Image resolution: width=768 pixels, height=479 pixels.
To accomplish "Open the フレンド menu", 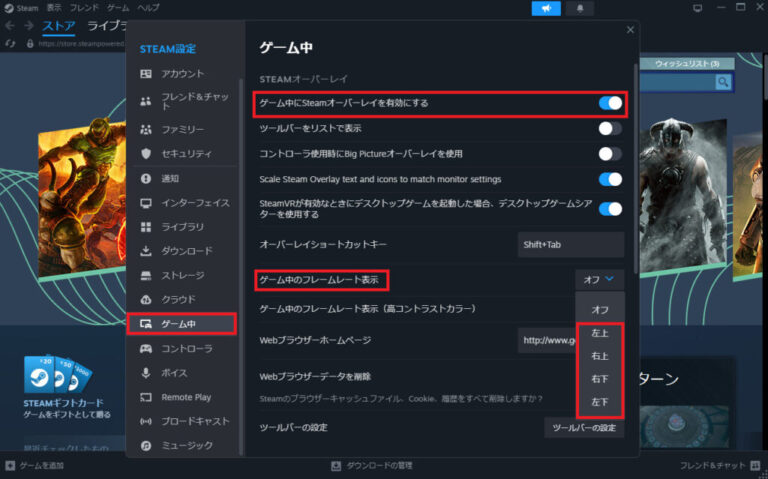I will pos(84,8).
